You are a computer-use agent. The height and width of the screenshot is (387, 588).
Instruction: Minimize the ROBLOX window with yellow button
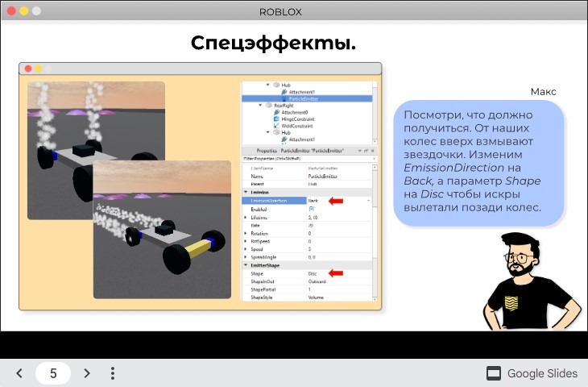24,11
